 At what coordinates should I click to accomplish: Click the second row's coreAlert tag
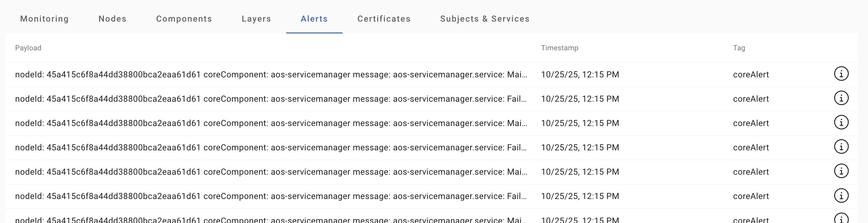pyautogui.click(x=751, y=99)
